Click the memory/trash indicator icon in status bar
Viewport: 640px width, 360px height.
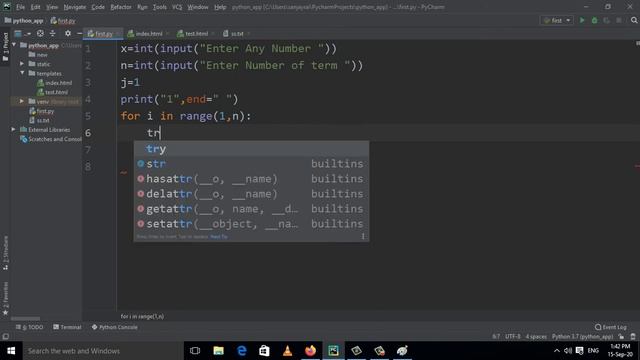click(633, 337)
